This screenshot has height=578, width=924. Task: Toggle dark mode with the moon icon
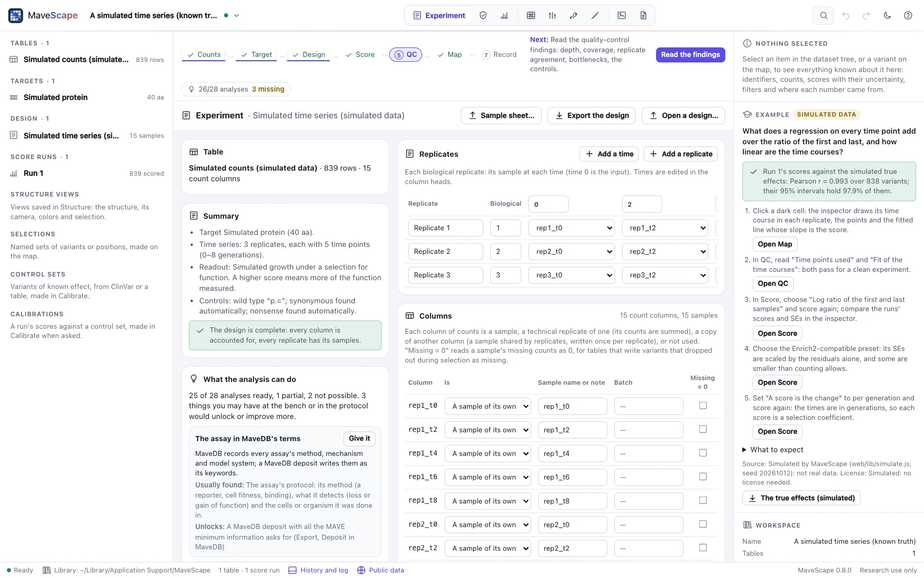[887, 15]
